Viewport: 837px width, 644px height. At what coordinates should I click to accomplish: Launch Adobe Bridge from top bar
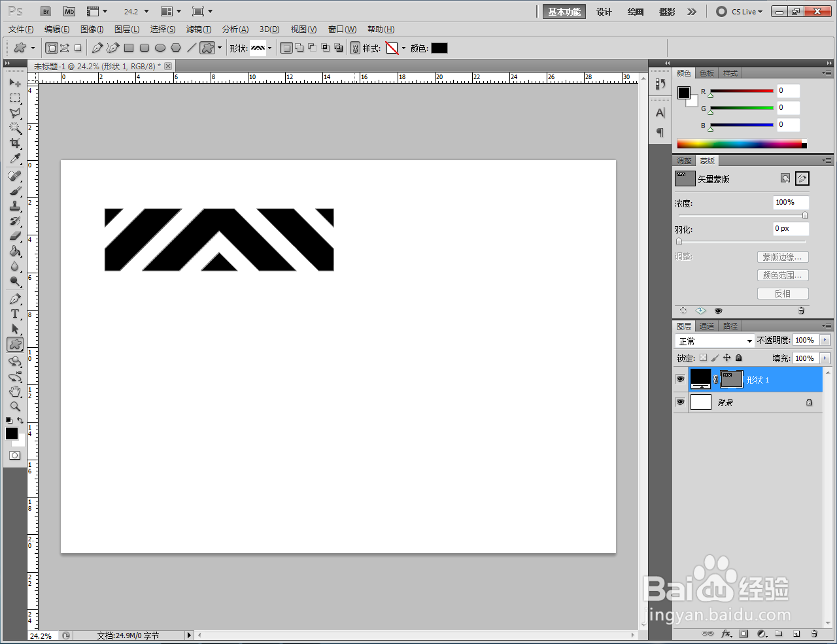(46, 11)
